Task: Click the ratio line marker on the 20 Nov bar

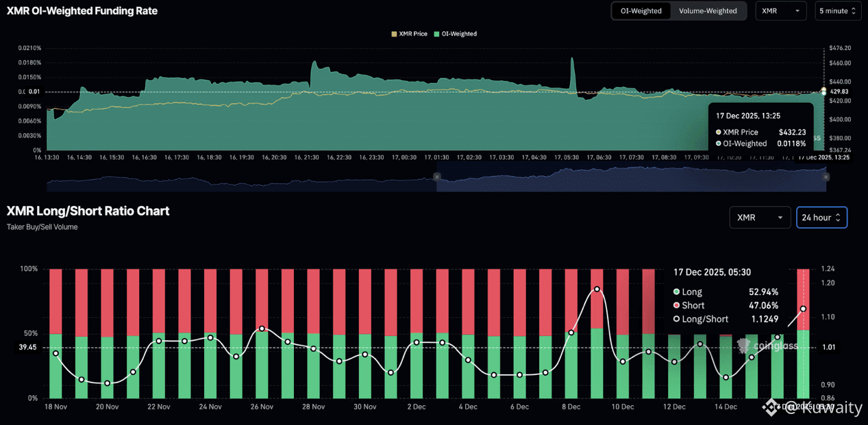Action: (107, 383)
